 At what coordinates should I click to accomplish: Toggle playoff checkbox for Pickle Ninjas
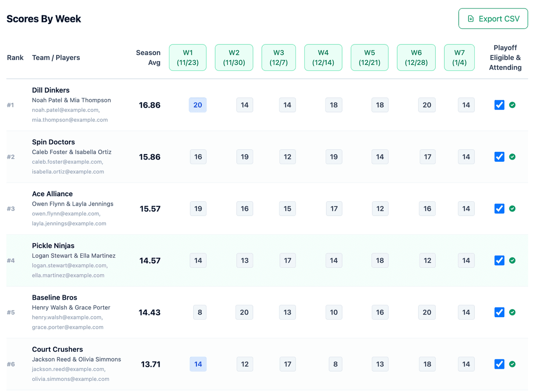click(x=499, y=261)
